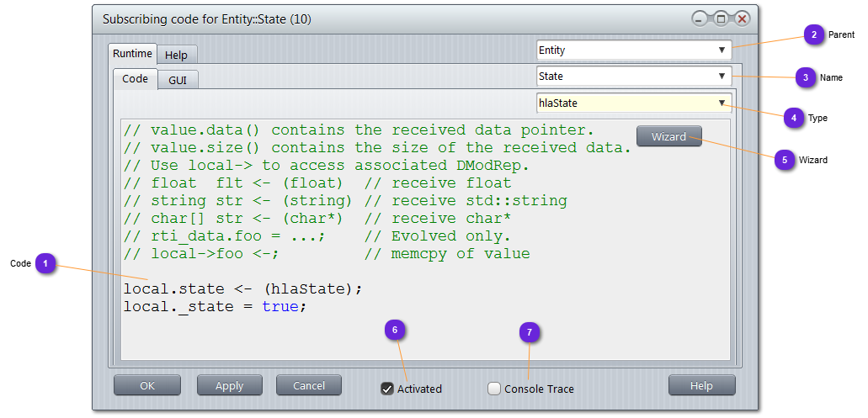
Task: Select the purple badge number 5 for Wizard
Action: [x=784, y=160]
